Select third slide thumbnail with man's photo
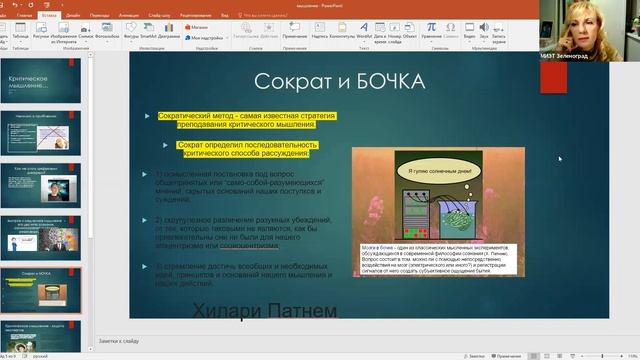This screenshot has height=360, width=640. pyautogui.click(x=41, y=186)
